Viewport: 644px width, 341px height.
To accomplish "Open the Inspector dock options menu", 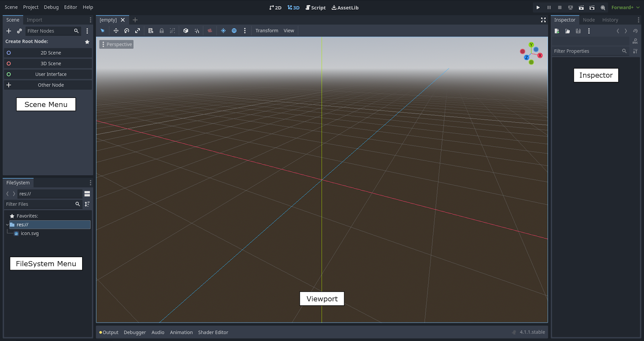I will (638, 20).
